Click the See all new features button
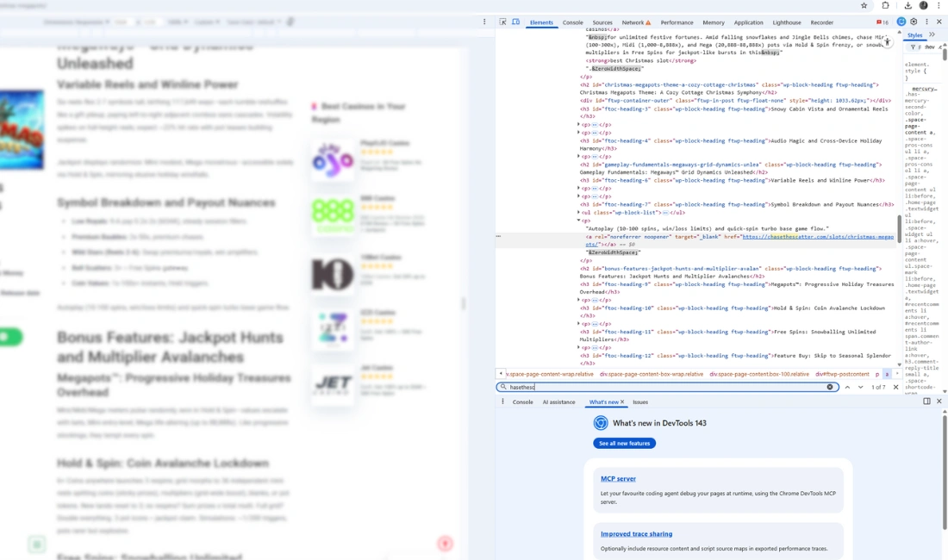 click(624, 443)
